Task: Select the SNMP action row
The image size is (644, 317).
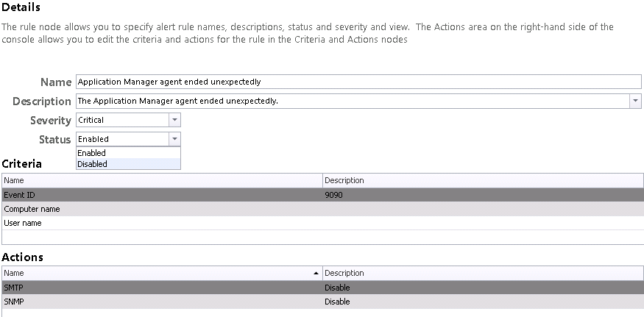Action: pos(322,302)
